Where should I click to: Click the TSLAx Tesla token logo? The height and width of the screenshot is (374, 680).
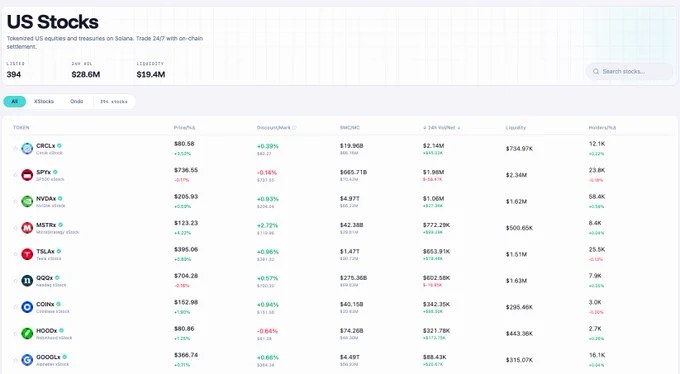pyautogui.click(x=27, y=254)
